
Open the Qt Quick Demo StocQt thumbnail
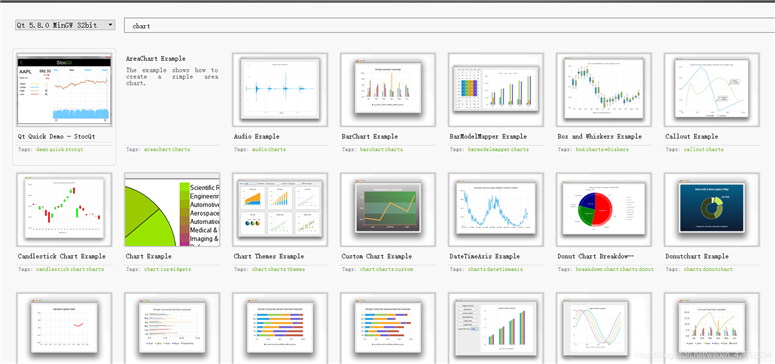64,90
